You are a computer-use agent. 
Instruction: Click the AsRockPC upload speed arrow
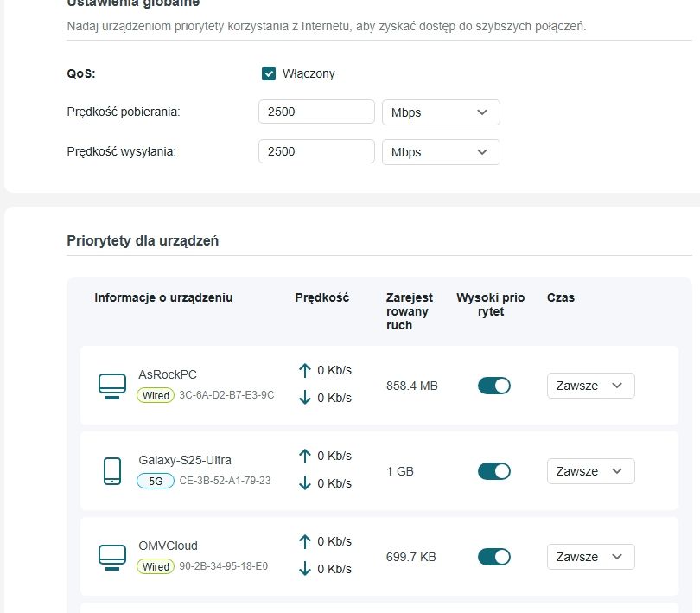tap(304, 370)
